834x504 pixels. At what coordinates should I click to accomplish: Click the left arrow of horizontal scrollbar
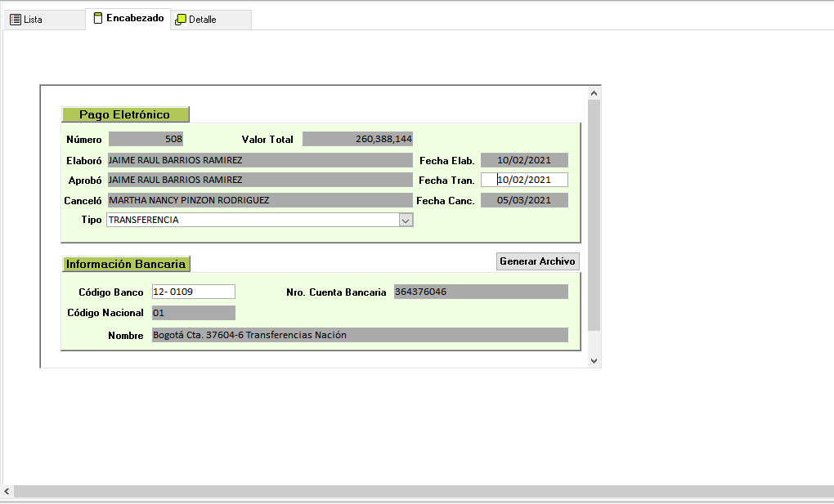7,491
